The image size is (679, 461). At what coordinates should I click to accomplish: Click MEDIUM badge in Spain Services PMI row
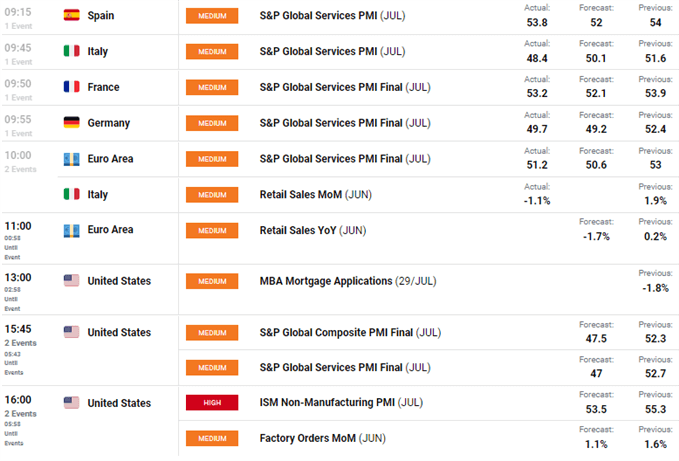(212, 16)
